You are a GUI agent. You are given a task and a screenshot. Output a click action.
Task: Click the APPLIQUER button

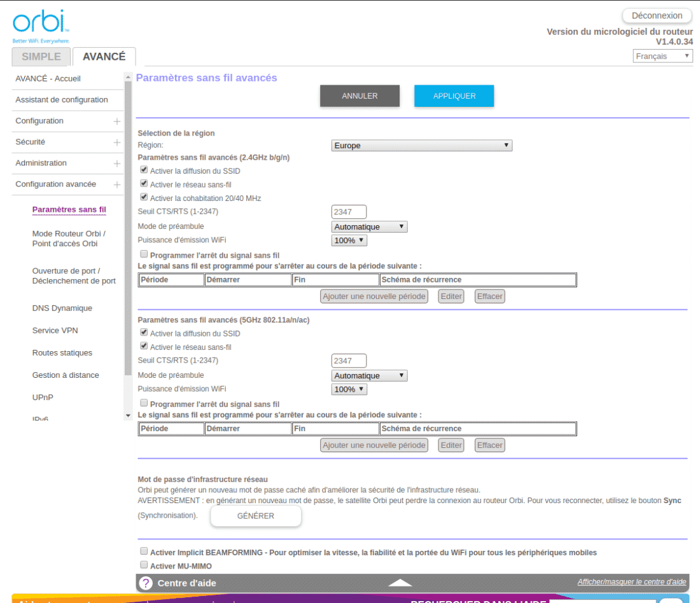454,96
